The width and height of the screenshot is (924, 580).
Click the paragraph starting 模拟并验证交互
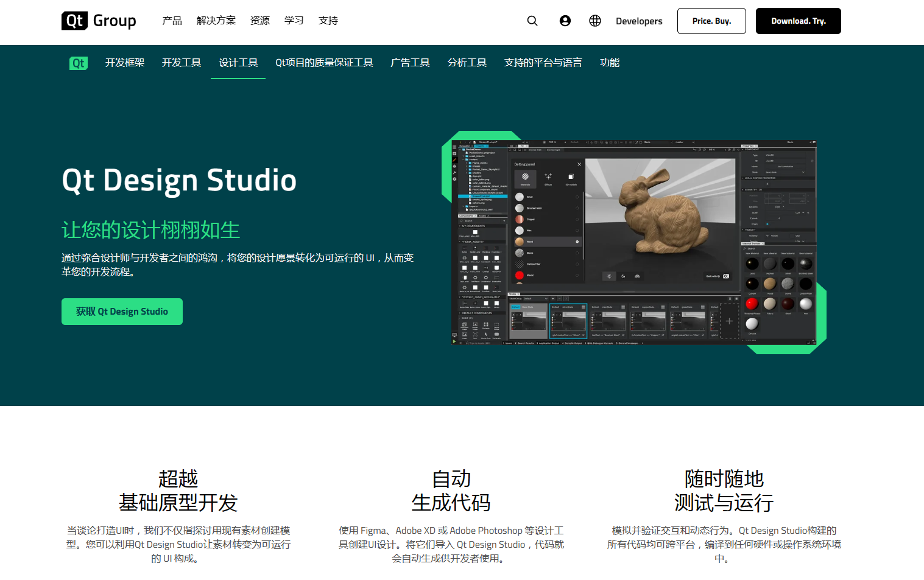724,545
